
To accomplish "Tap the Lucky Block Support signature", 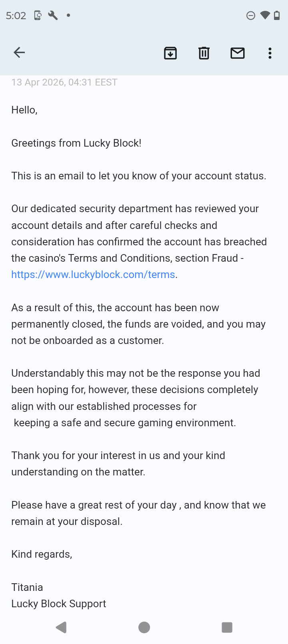I will pyautogui.click(x=59, y=604).
